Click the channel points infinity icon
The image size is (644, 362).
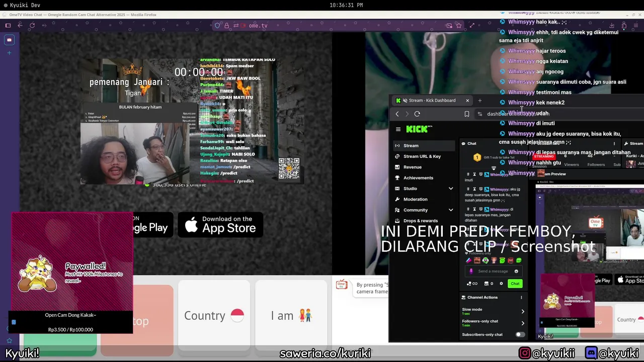tap(472, 284)
